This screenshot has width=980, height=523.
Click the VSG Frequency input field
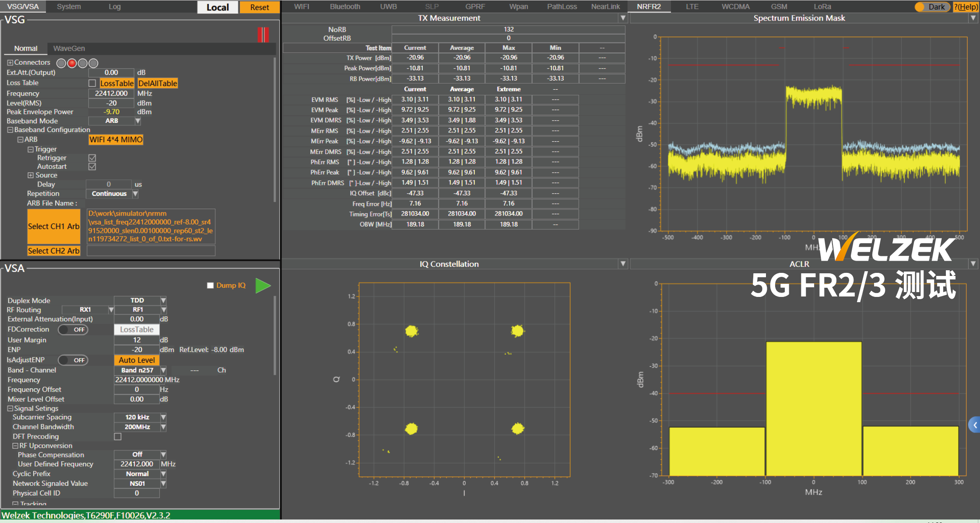pyautogui.click(x=111, y=93)
